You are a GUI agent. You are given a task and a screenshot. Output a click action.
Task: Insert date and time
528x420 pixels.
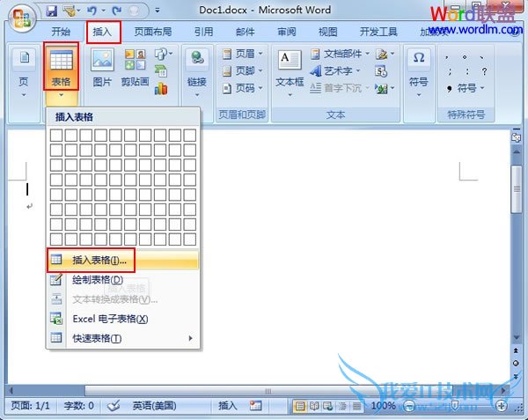pyautogui.click(x=381, y=71)
